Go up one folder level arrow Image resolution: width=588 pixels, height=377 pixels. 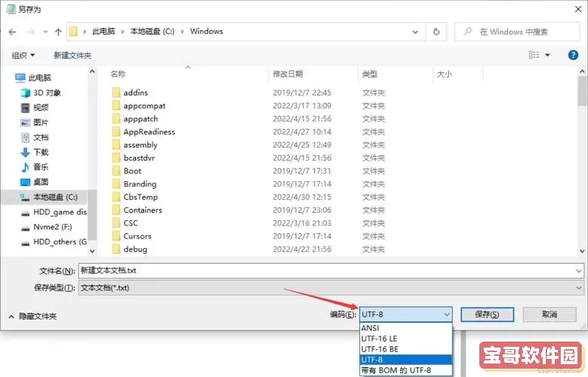coord(58,32)
